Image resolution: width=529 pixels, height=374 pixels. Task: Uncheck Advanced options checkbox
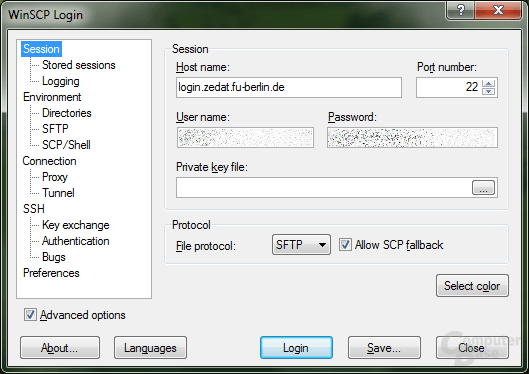30,315
